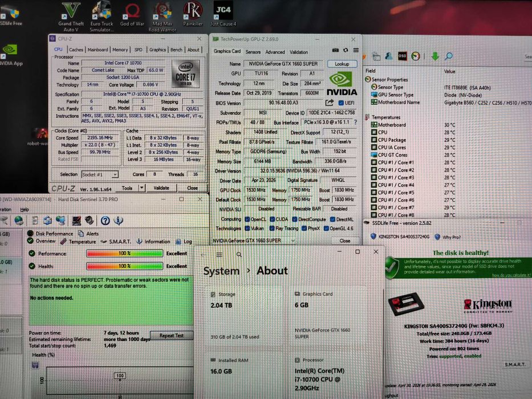The width and height of the screenshot is (532, 399).
Task: Click the save disk icon beside the Health chart
Action: click(35, 365)
